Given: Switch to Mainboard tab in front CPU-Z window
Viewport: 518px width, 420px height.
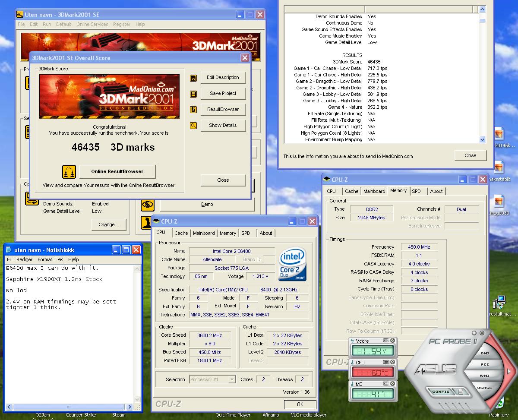Looking at the screenshot, I should coord(204,233).
